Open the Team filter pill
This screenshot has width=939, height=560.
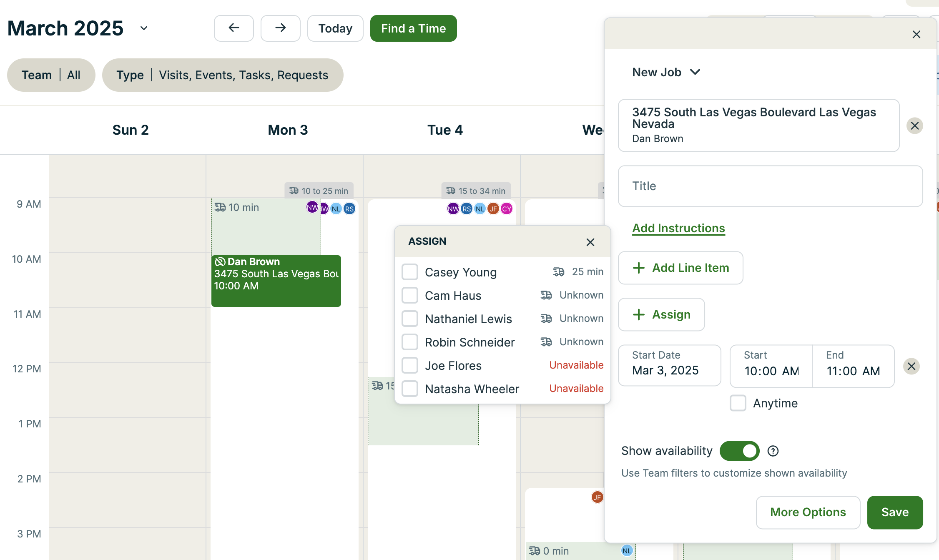51,75
